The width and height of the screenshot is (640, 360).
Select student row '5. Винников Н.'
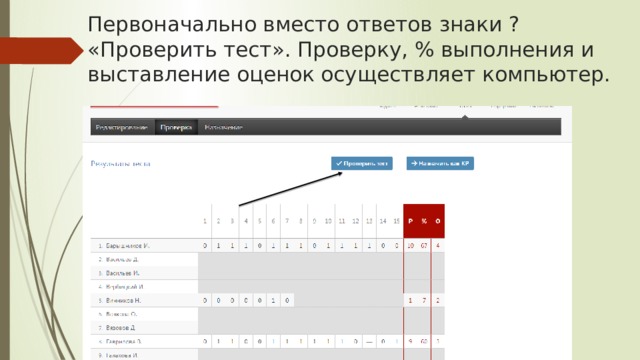coord(267,300)
